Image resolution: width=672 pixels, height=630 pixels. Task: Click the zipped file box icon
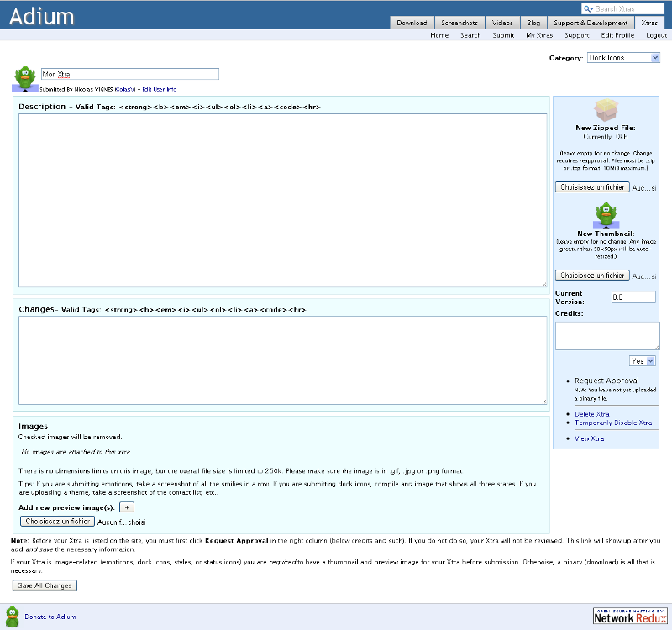pyautogui.click(x=605, y=112)
